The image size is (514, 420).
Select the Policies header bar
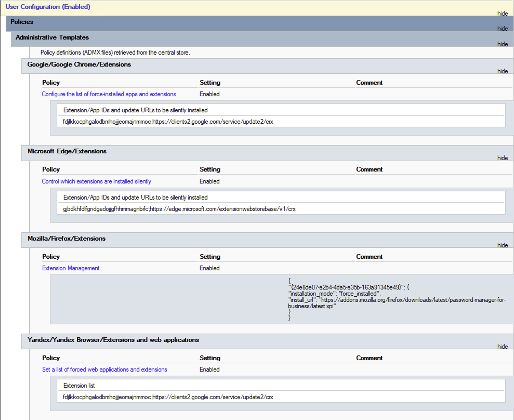pos(260,24)
